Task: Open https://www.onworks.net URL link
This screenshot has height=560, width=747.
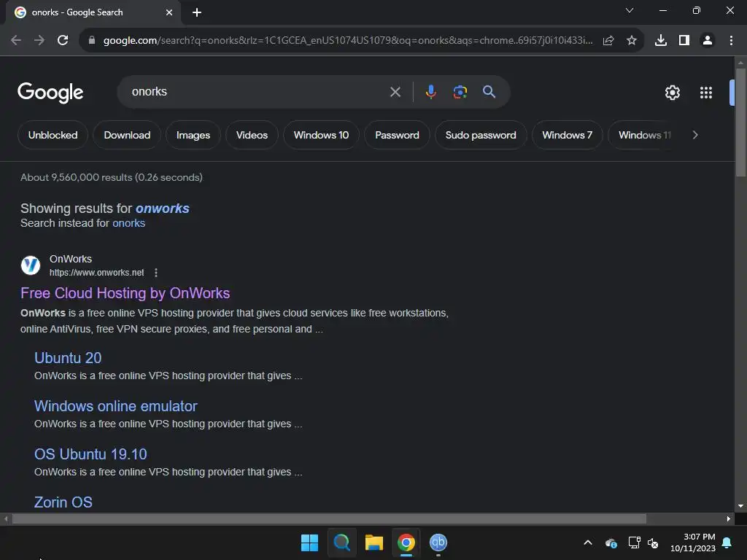Action: click(x=97, y=273)
